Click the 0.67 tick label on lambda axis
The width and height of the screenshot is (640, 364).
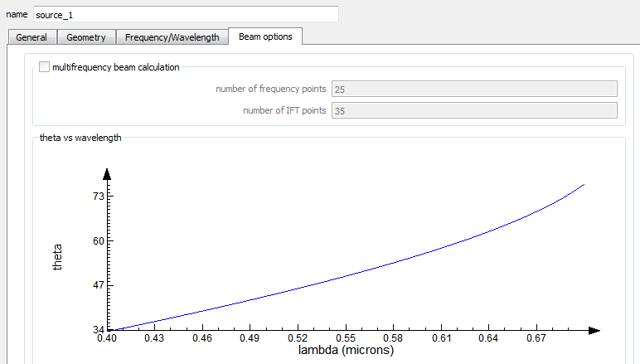point(536,338)
